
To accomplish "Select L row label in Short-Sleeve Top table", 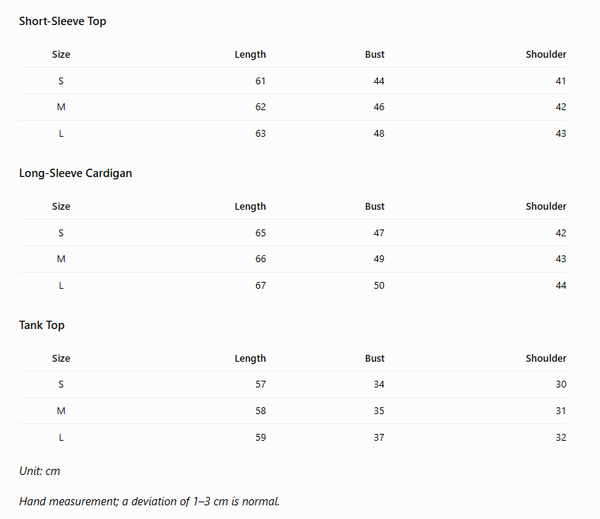I will pos(61,134).
